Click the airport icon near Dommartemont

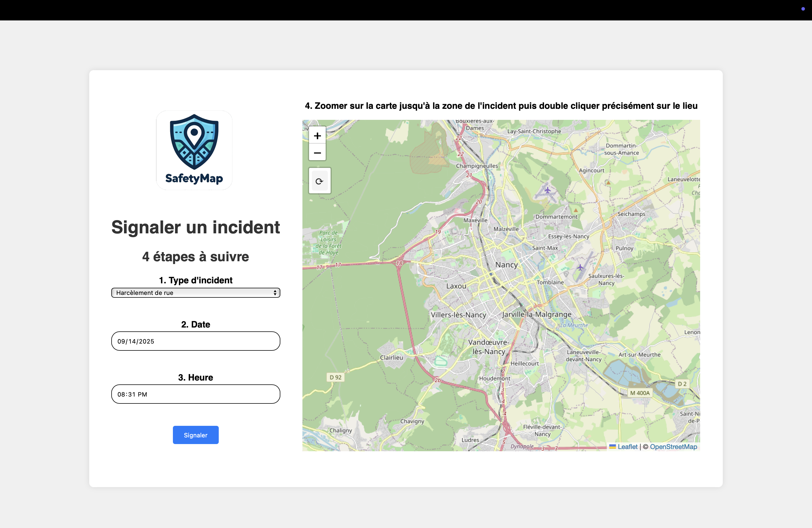(x=547, y=190)
